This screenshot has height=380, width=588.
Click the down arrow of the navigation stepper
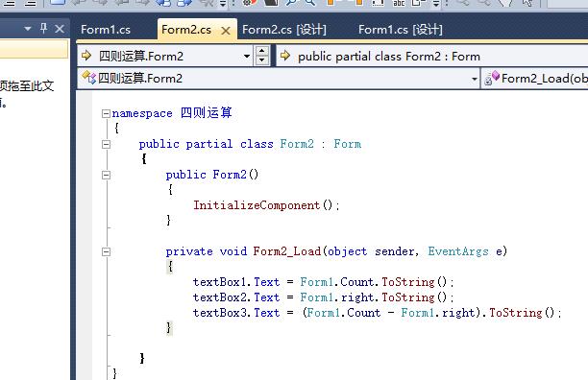[262, 60]
